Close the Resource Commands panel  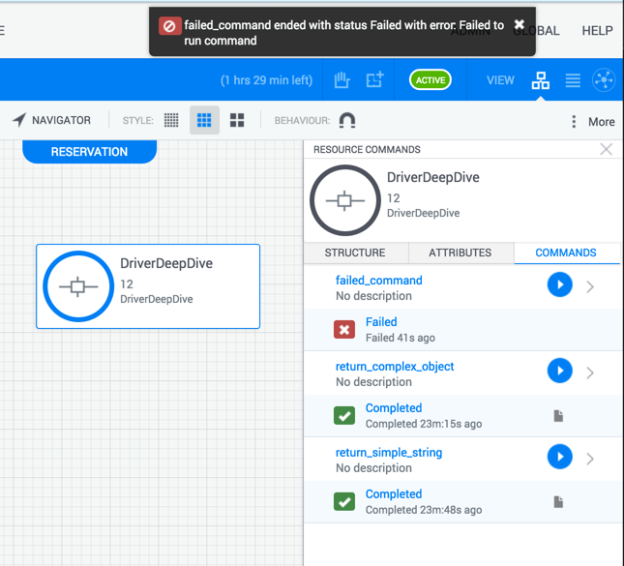[606, 149]
